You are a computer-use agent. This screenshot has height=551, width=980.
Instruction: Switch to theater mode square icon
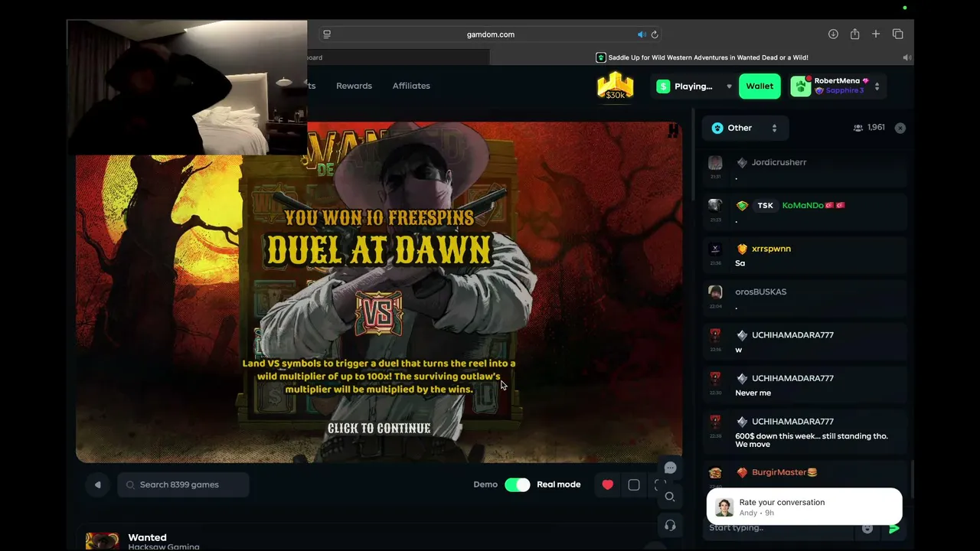pos(634,484)
